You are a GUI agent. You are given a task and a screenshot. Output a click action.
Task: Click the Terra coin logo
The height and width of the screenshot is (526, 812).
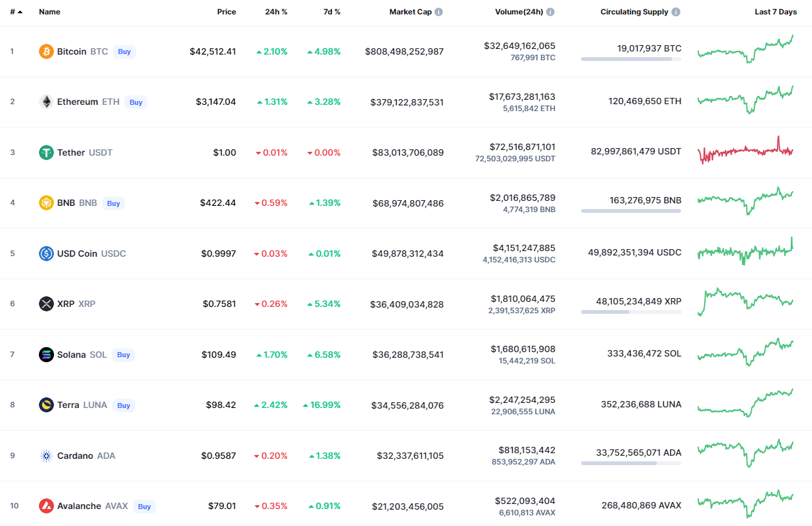click(46, 405)
